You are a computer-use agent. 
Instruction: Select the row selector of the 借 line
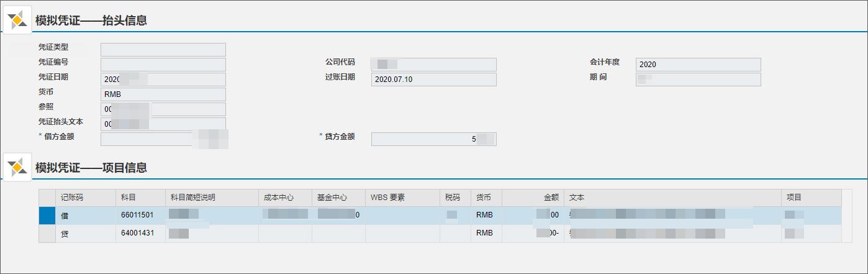coord(47,215)
